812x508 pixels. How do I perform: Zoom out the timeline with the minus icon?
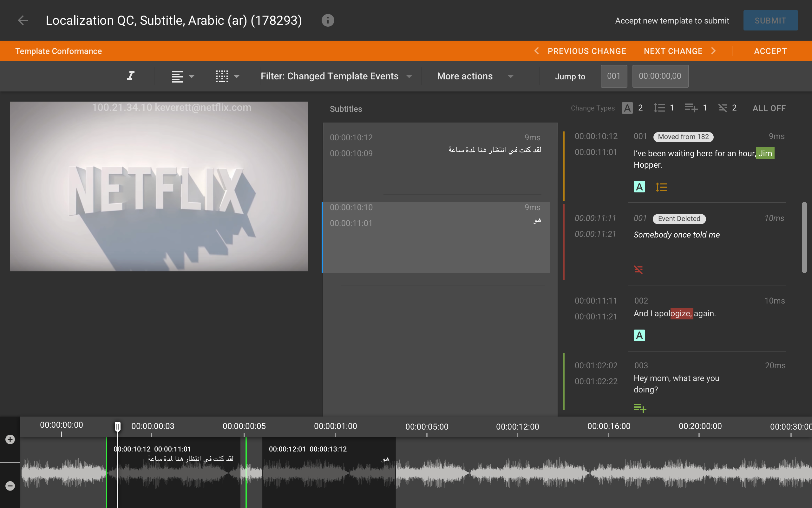(10, 486)
